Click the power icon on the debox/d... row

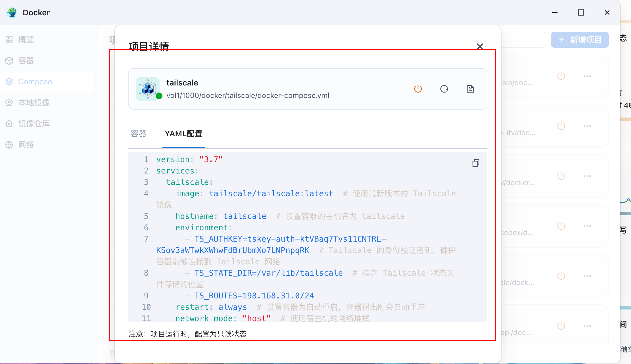[x=561, y=226]
